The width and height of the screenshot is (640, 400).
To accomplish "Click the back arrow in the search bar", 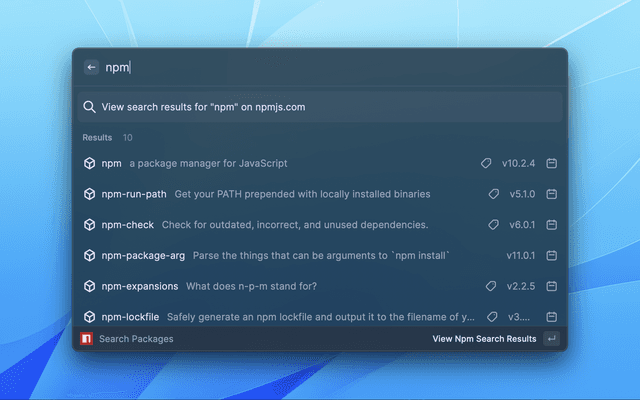I will coord(91,67).
